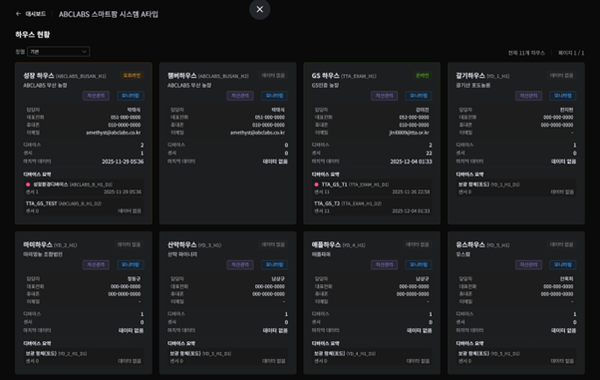
Task: Open 모니터링 on ABCLABS_BUSAN_H2 card
Action: pyautogui.click(x=275, y=96)
